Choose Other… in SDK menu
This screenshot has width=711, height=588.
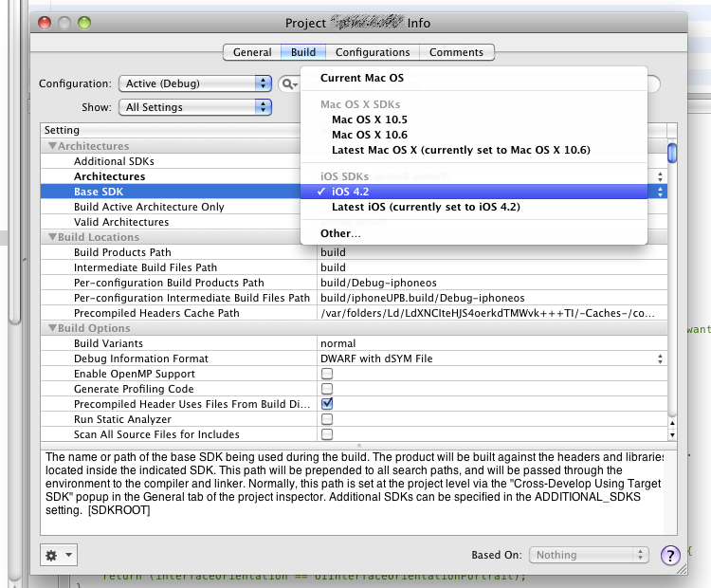click(x=474, y=233)
